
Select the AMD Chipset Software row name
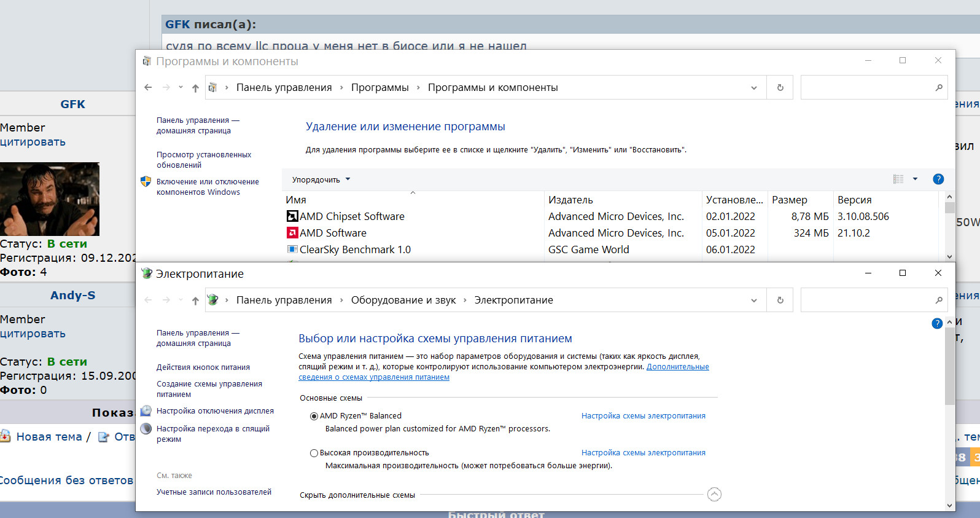click(352, 216)
